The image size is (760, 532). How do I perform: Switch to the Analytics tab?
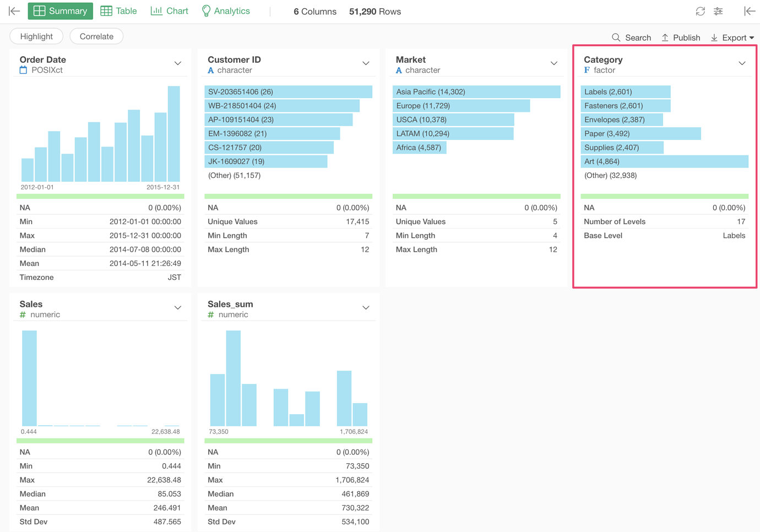(x=226, y=11)
